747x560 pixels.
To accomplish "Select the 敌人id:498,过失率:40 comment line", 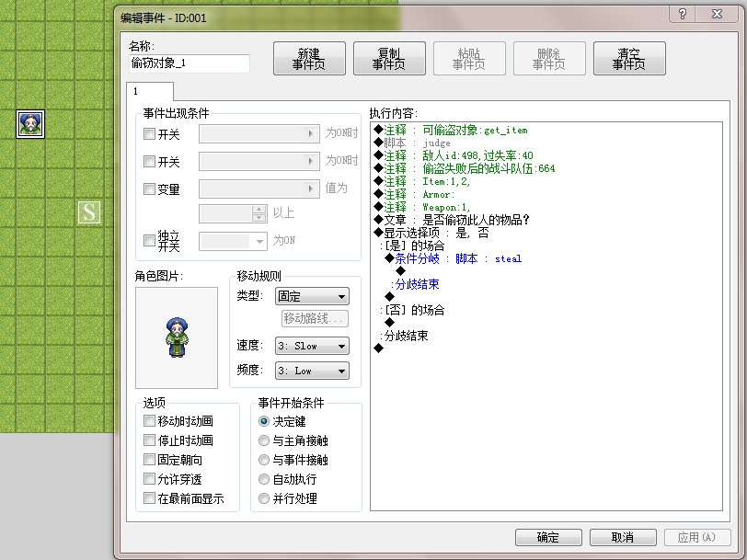I will tap(454, 155).
